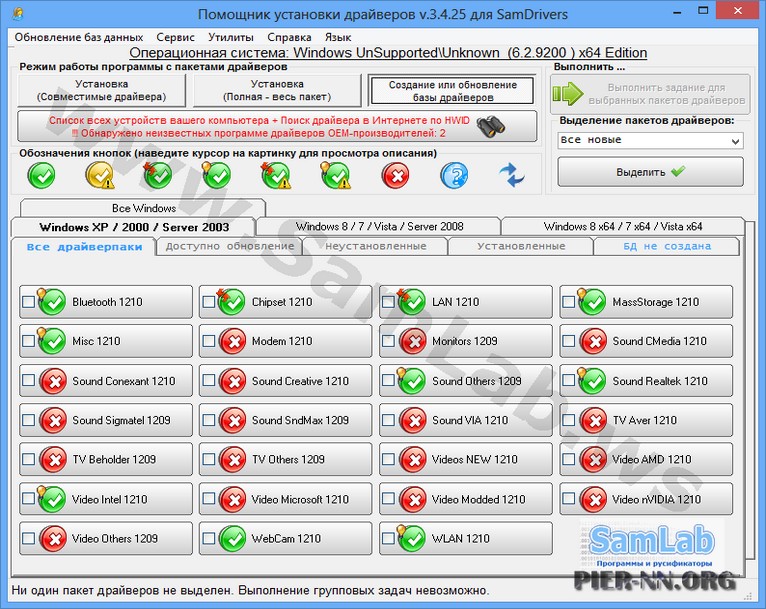
Task: Click the LAN 1210 status icon
Action: (411, 302)
